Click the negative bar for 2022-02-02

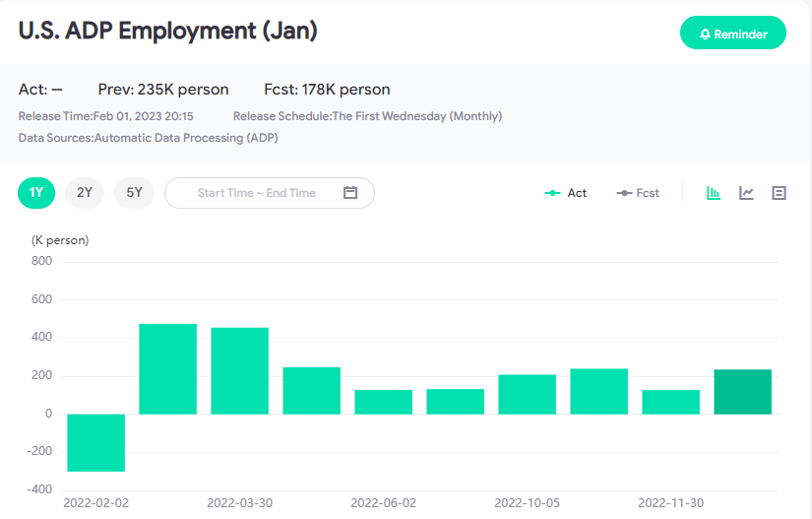95,442
